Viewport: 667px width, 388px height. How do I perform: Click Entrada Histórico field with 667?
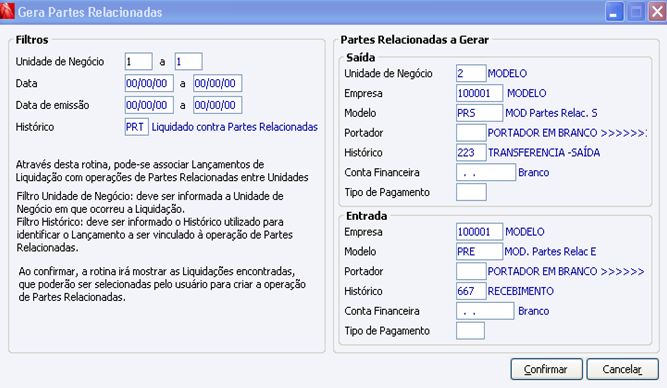click(471, 291)
